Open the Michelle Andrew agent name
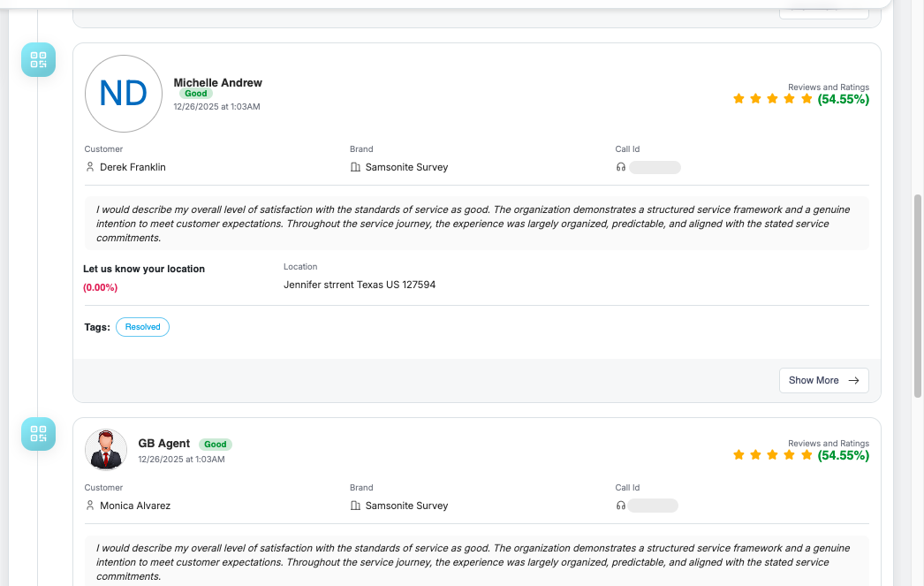 pyautogui.click(x=217, y=83)
